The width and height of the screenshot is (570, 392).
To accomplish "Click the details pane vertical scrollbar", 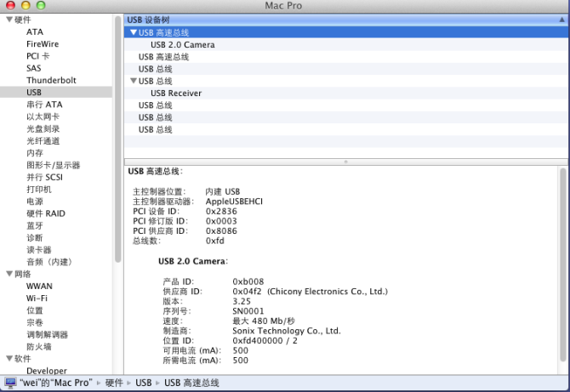I will point(563,265).
